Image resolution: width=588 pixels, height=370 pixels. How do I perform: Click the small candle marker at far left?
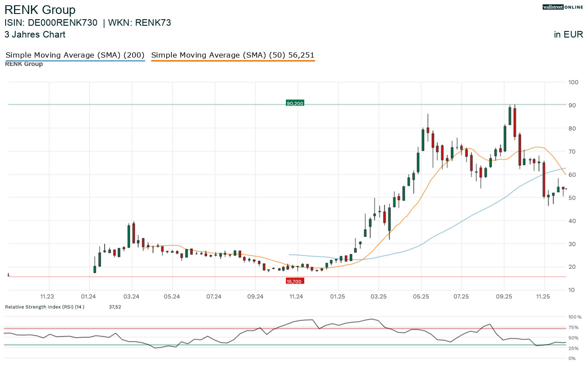click(x=8, y=275)
